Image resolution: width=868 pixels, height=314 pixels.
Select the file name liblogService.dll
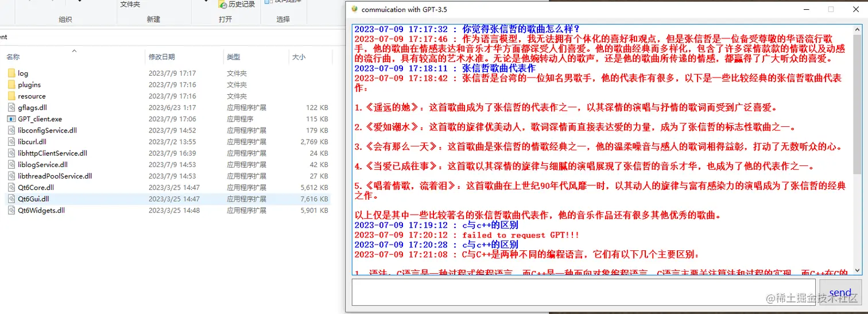coord(42,165)
